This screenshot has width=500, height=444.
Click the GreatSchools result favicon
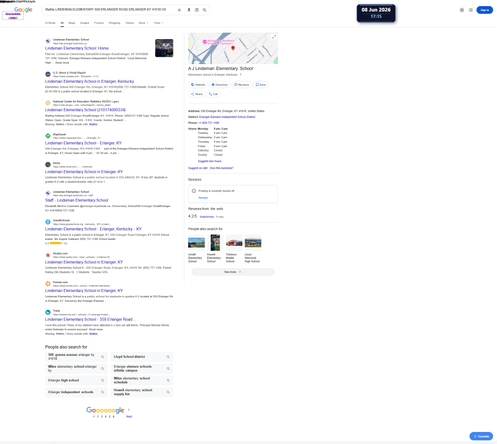(x=48, y=222)
